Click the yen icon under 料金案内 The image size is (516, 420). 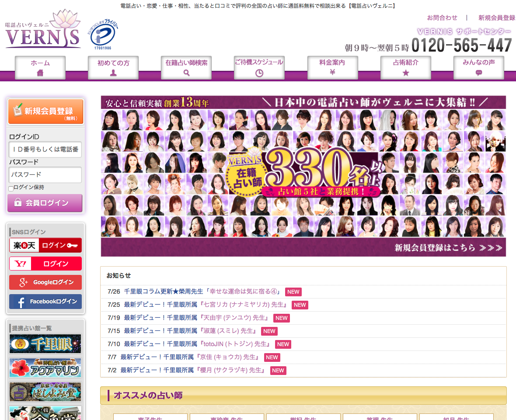pos(332,72)
